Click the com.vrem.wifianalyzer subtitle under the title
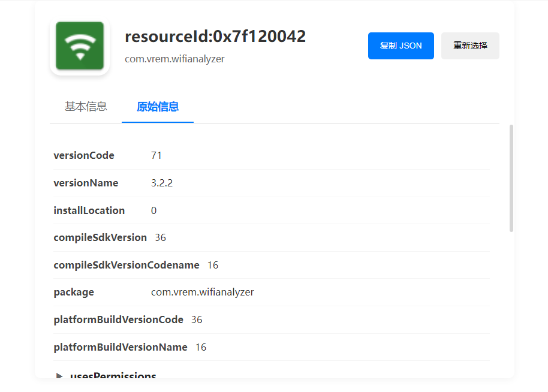This screenshot has width=548, height=392. click(x=174, y=59)
